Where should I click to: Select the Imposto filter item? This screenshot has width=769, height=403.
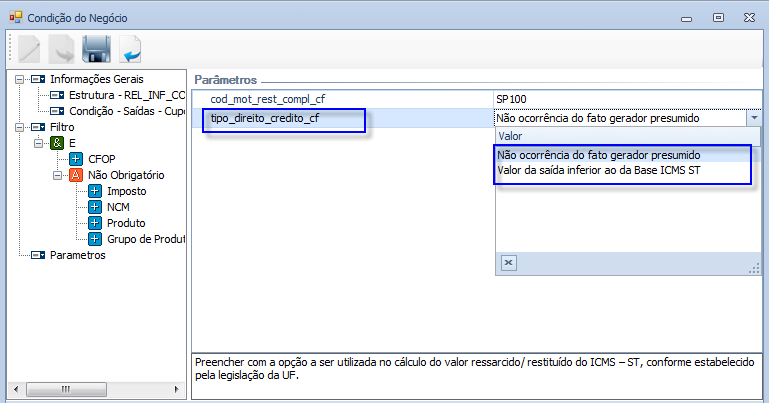coord(127,191)
